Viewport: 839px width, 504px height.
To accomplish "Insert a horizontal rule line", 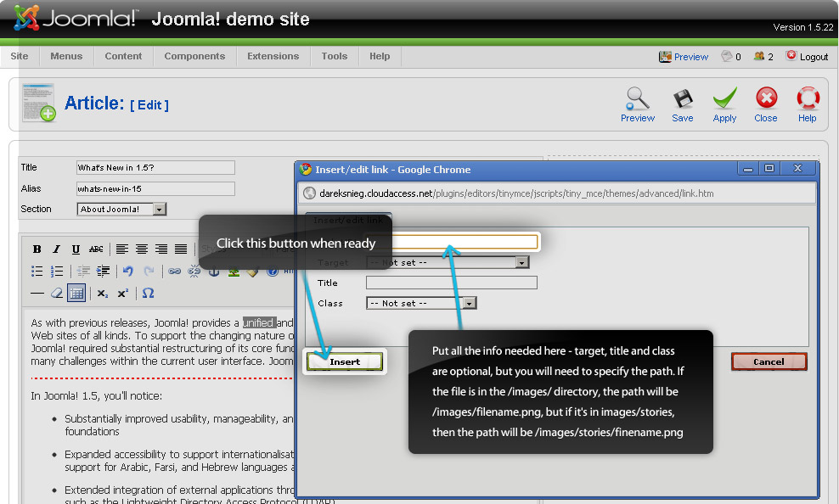I will [37, 294].
